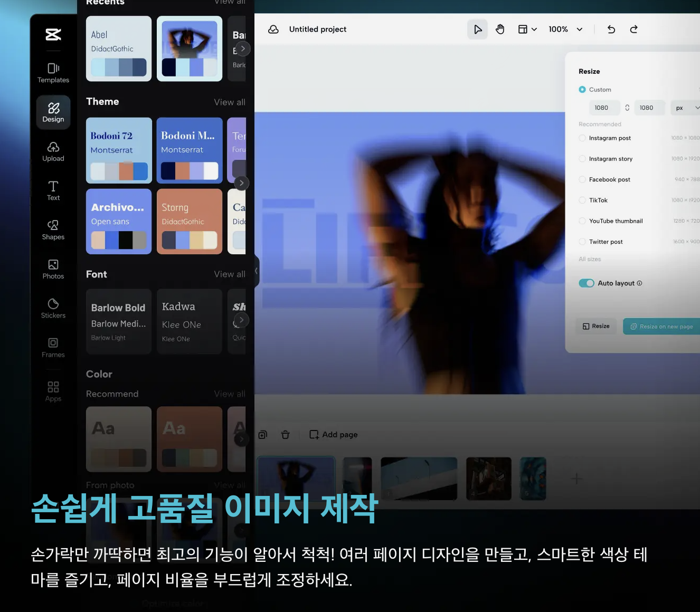Apply Storng DidactGothic theme
The image size is (700, 612).
pos(190,222)
